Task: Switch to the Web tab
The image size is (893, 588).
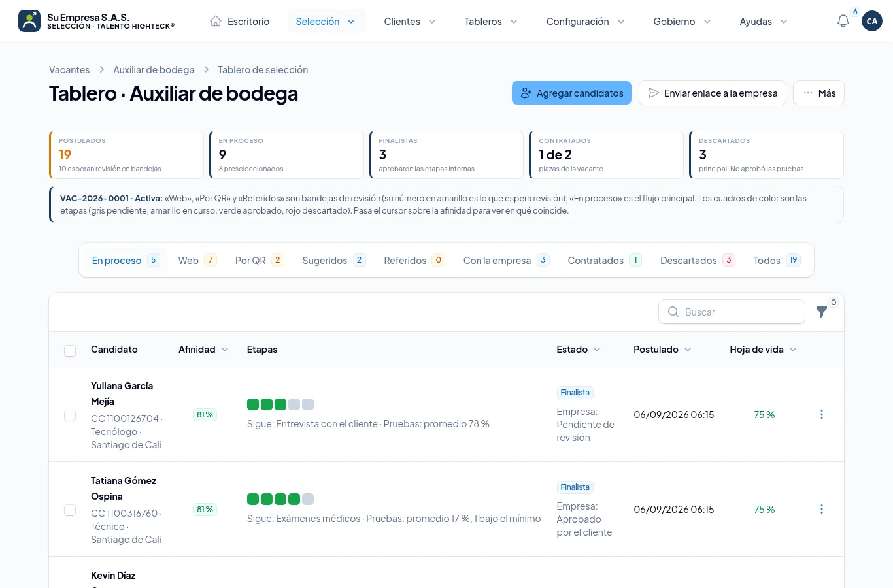Action: tap(197, 260)
